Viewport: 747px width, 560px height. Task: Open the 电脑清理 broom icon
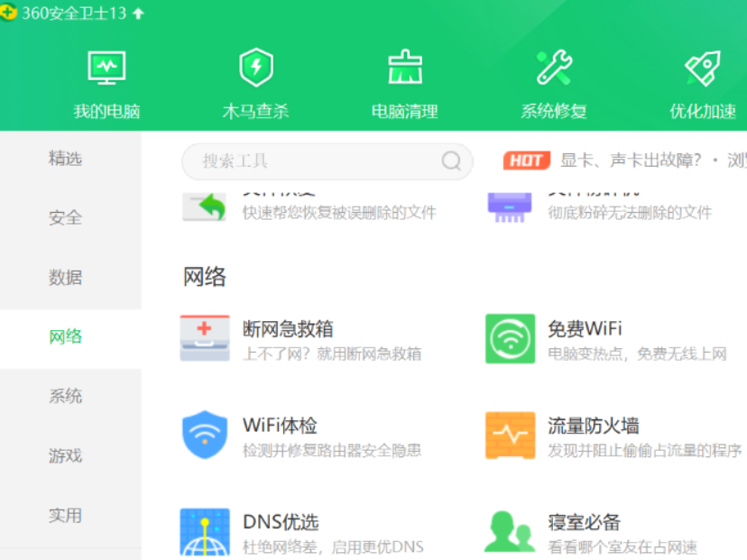tap(405, 67)
